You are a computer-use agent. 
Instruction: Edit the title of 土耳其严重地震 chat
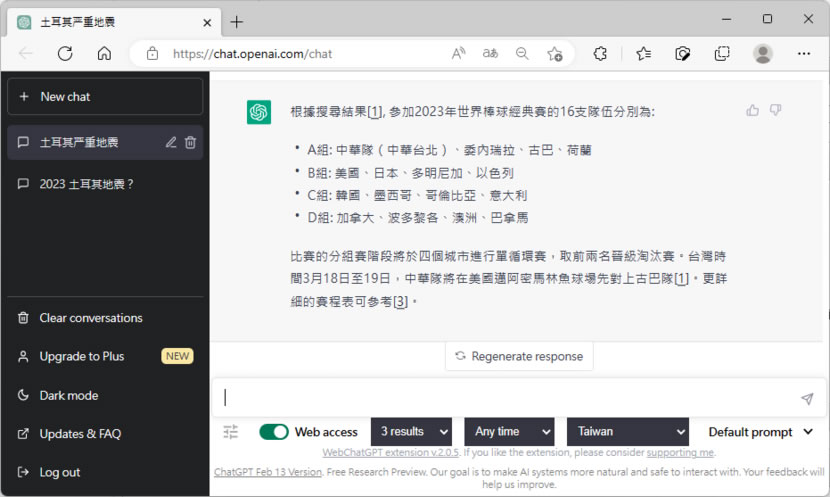click(170, 142)
